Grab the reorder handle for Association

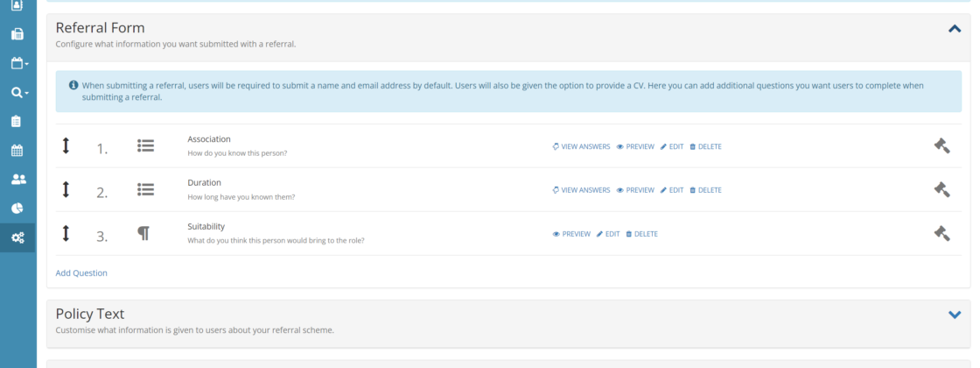click(66, 146)
